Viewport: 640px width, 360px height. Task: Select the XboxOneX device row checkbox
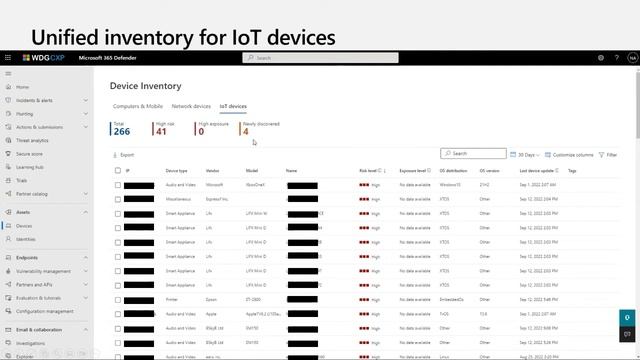pyautogui.click(x=118, y=185)
